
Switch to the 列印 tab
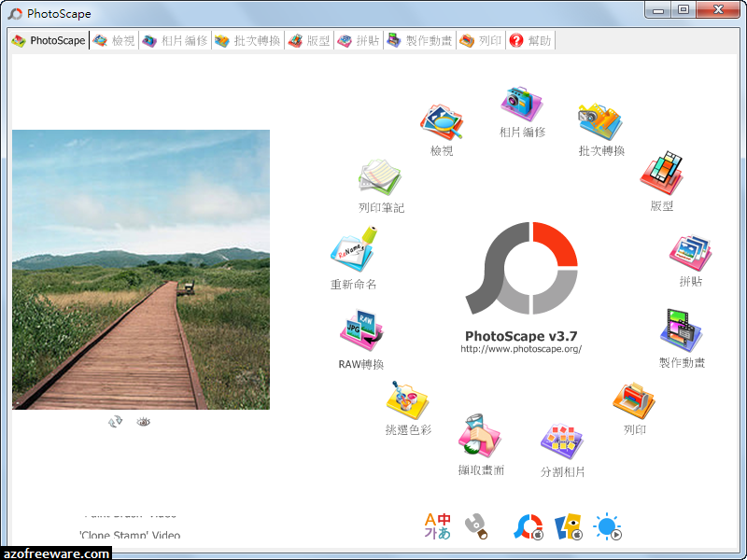pos(481,40)
